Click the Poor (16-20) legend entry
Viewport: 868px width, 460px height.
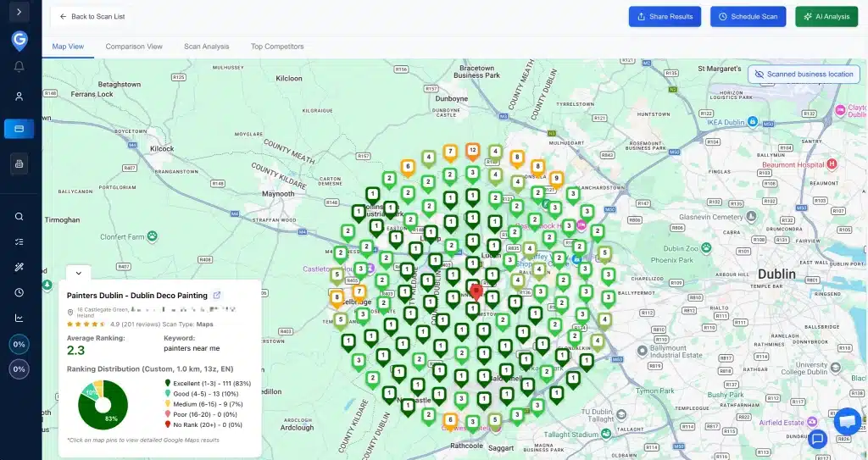tap(200, 414)
